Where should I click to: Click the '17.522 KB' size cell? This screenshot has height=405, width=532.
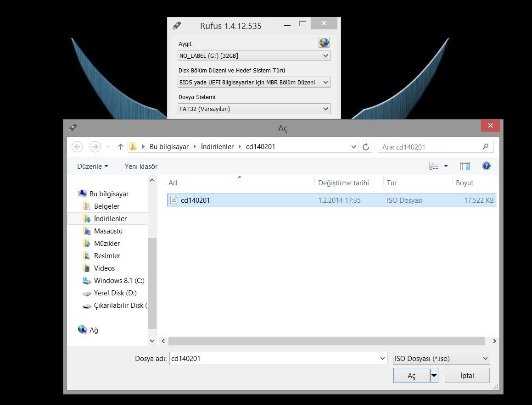479,200
